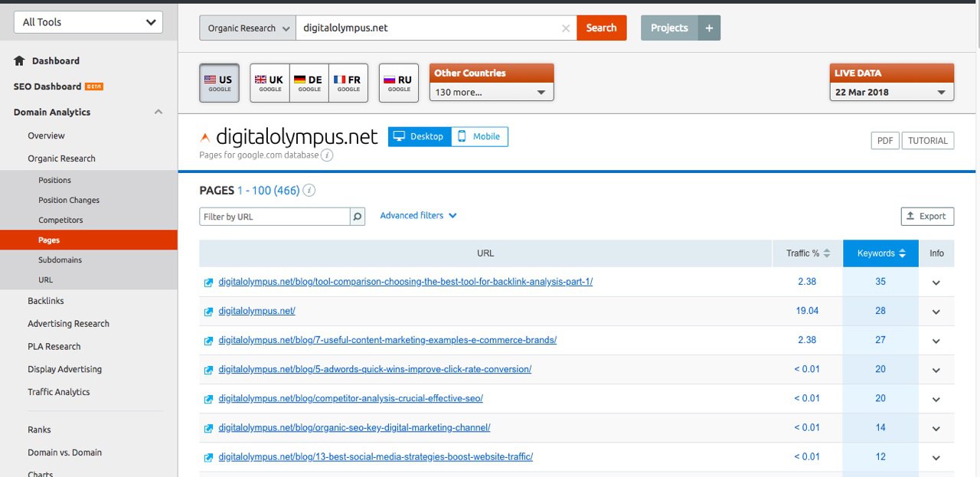Image resolution: width=980 pixels, height=477 pixels.
Task: Click the info icon beside google.com database
Action: [x=327, y=155]
